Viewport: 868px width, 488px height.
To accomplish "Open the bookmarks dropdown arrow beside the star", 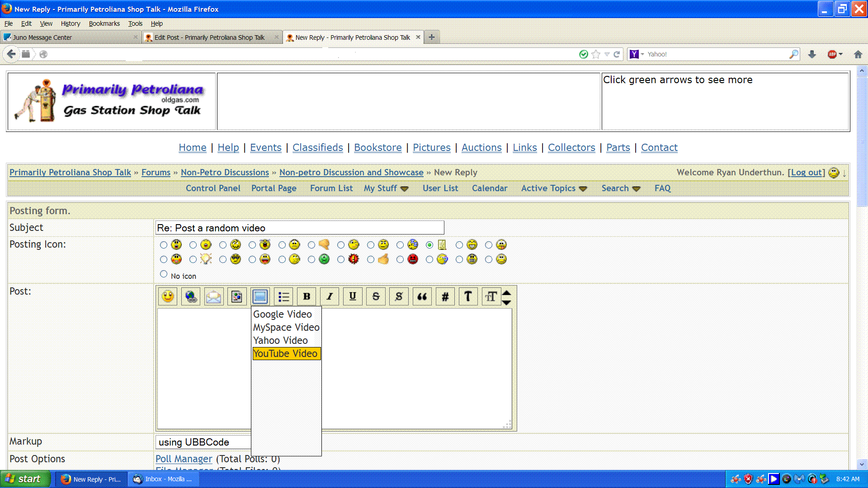I will (x=607, y=54).
